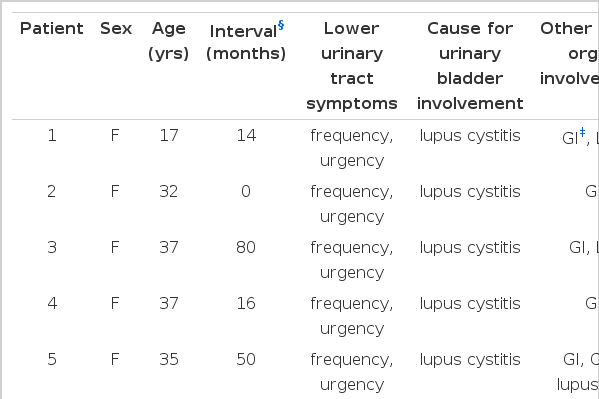Click interval value 80 for patient 3
The height and width of the screenshot is (399, 599).
[246, 247]
